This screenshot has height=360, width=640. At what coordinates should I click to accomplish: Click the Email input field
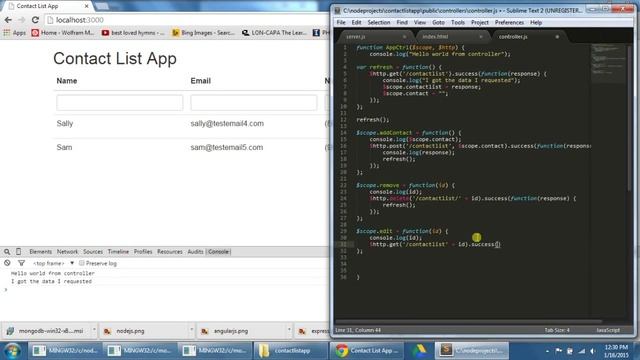coord(253,102)
